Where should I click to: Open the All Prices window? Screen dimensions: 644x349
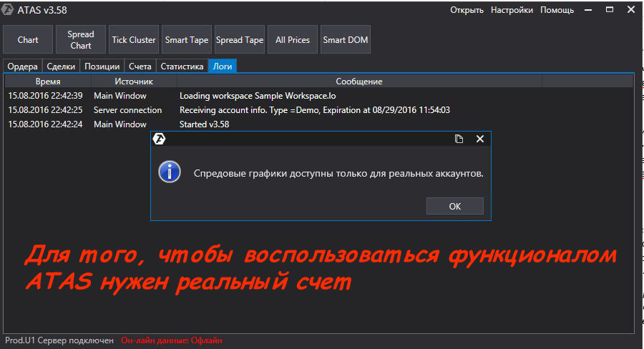click(293, 39)
